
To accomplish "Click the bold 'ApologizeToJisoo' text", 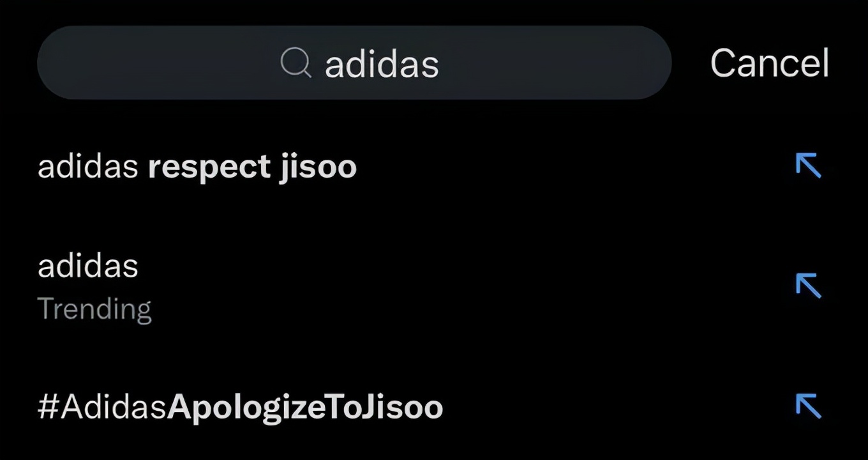I will point(305,407).
